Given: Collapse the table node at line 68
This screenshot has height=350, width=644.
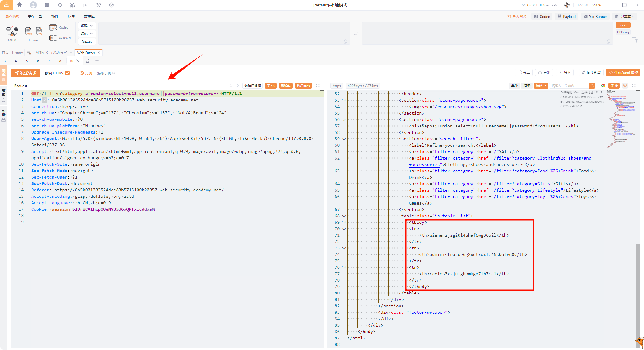Looking at the screenshot, I should [x=344, y=216].
